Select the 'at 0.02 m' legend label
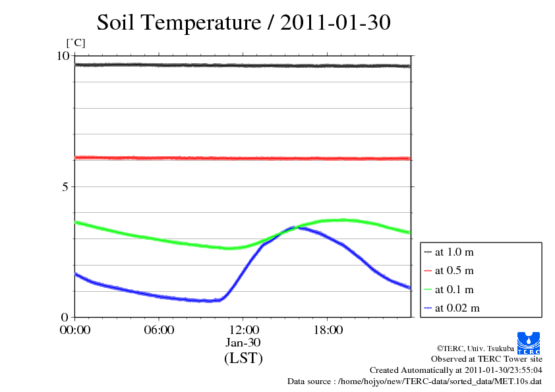Viewport: 555px width, 392px height. pos(457,308)
